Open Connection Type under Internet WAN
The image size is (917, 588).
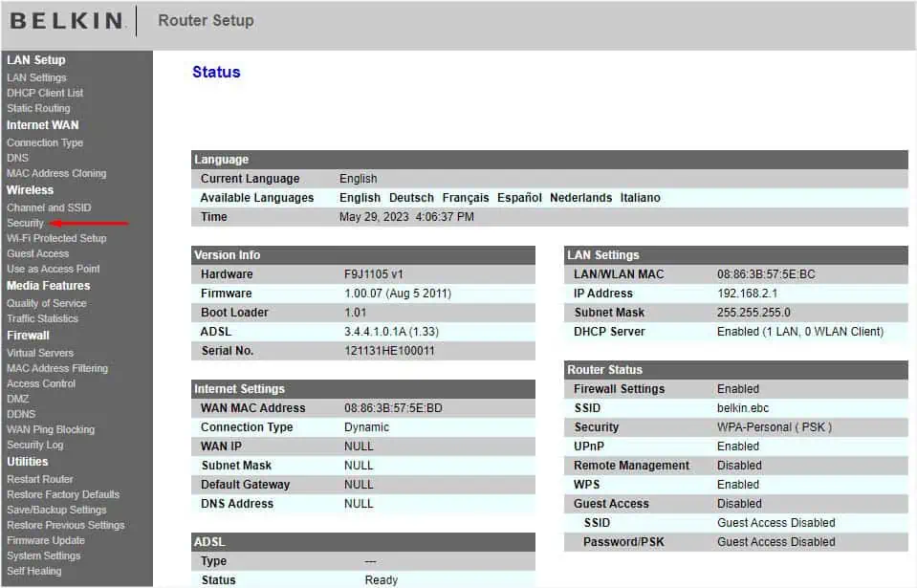click(45, 142)
